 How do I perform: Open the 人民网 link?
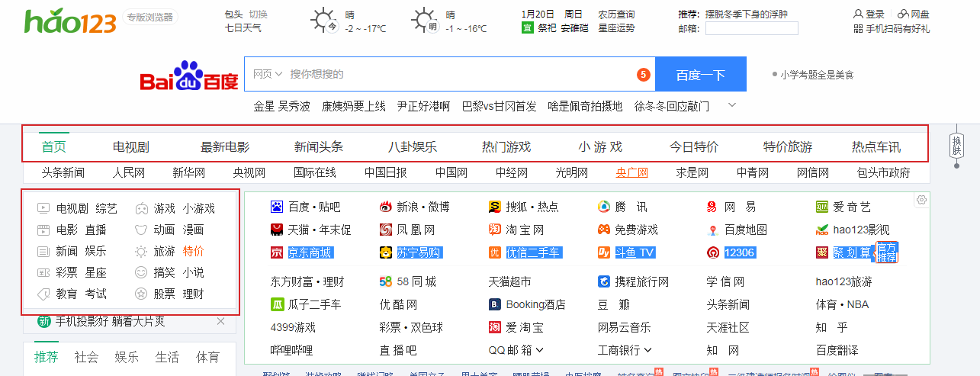(128, 173)
